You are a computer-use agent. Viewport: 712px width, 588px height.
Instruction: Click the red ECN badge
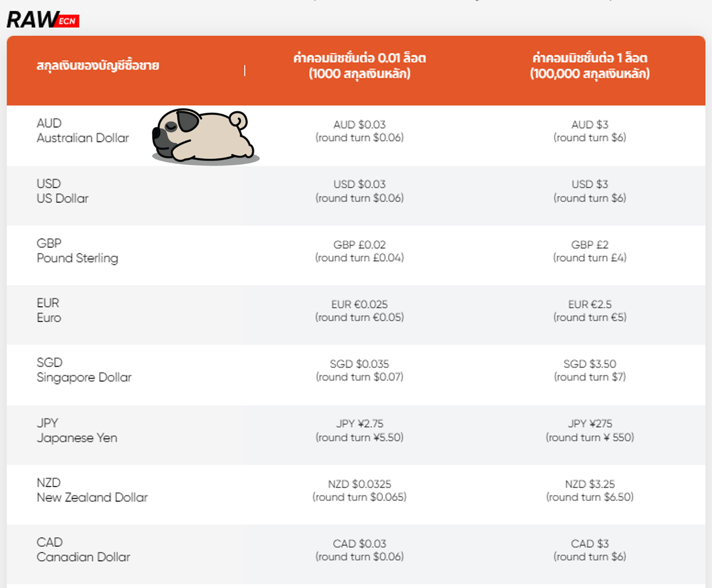[x=68, y=21]
